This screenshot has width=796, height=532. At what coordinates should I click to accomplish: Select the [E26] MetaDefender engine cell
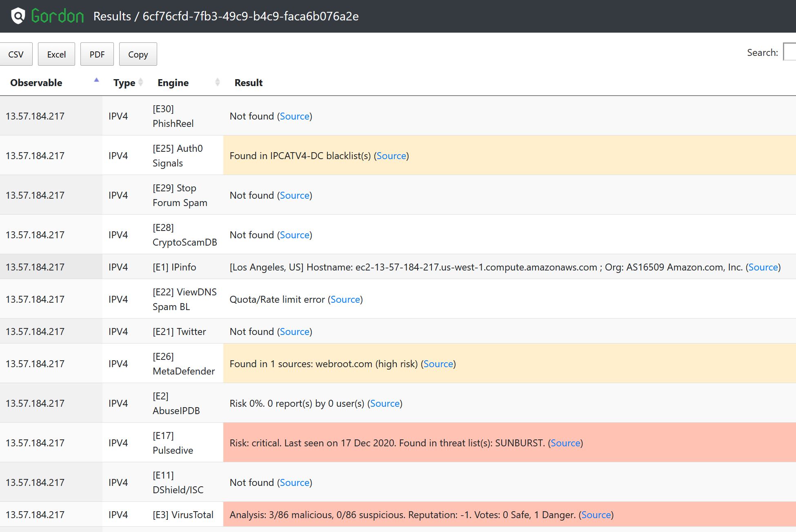pyautogui.click(x=185, y=364)
